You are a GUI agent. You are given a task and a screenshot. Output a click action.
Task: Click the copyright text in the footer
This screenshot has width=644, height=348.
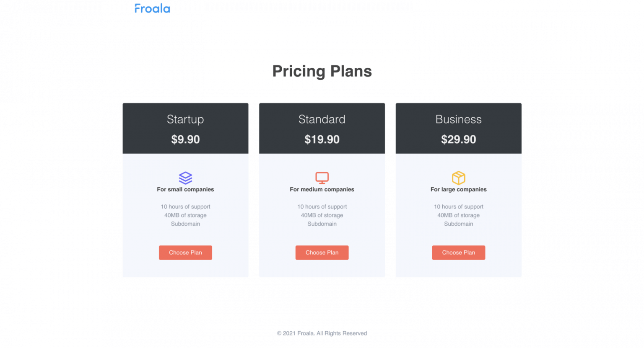click(x=322, y=333)
